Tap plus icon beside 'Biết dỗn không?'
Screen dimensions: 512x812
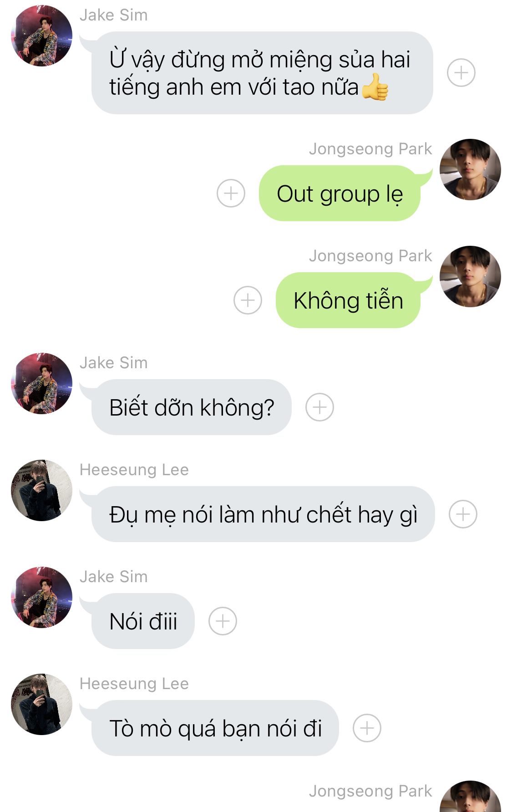coord(319,407)
